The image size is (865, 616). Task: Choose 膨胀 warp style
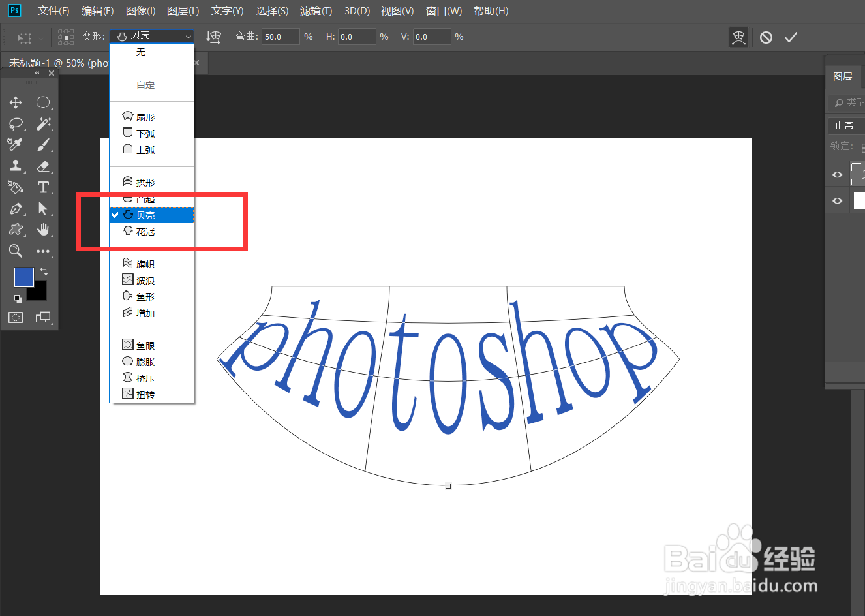152,362
